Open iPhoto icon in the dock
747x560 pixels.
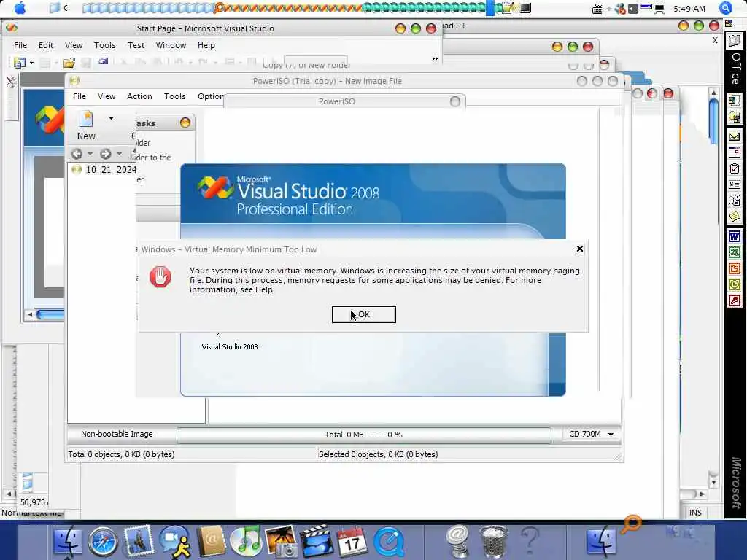281,542
